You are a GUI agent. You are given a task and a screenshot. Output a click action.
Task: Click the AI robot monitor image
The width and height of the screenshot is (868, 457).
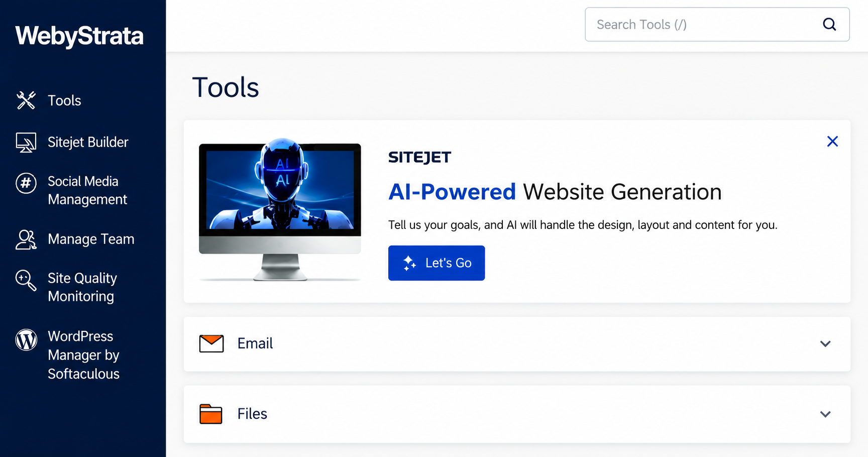280,210
